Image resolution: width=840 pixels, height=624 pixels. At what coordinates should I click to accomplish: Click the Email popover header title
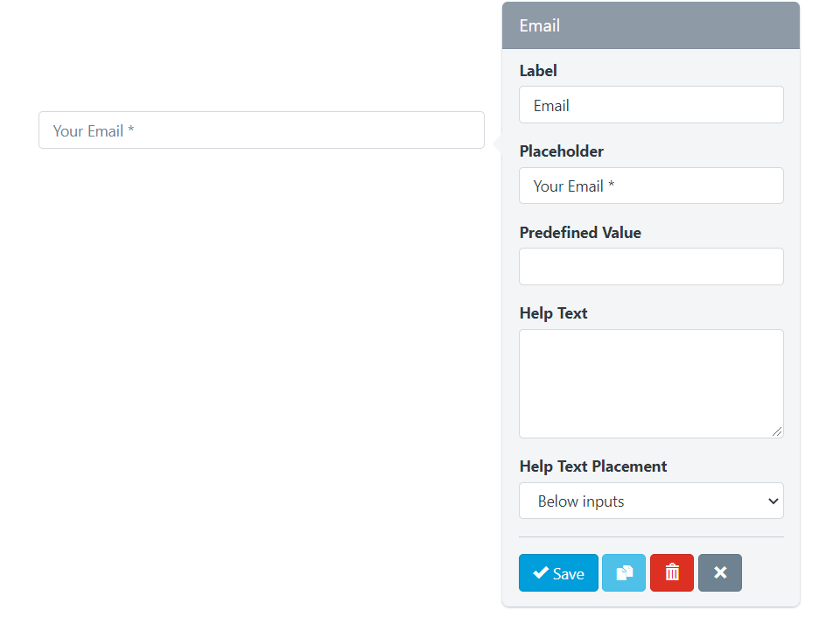point(540,25)
